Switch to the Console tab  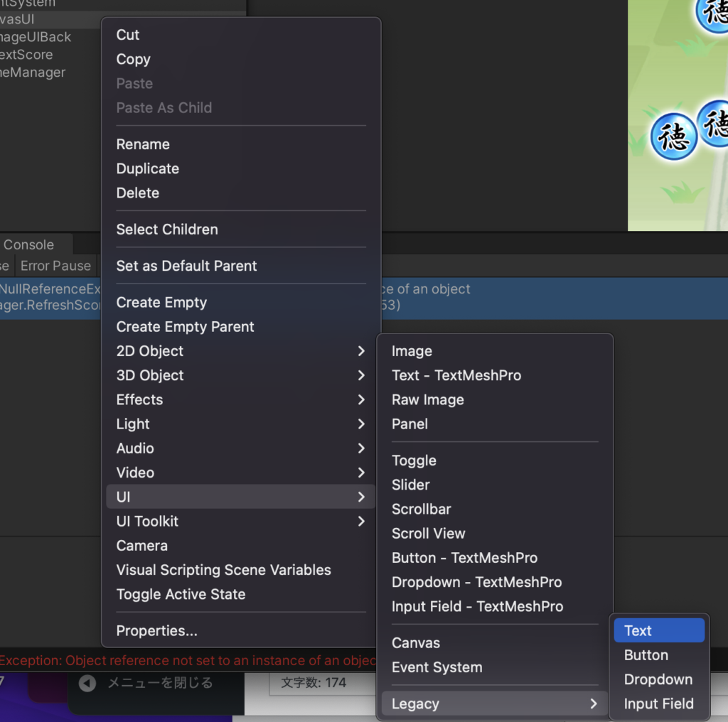[x=28, y=244]
